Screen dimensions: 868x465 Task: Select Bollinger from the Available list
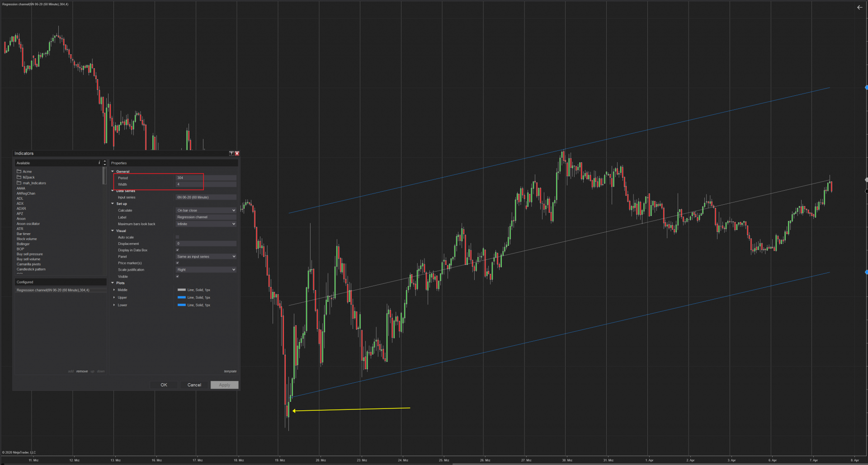23,244
